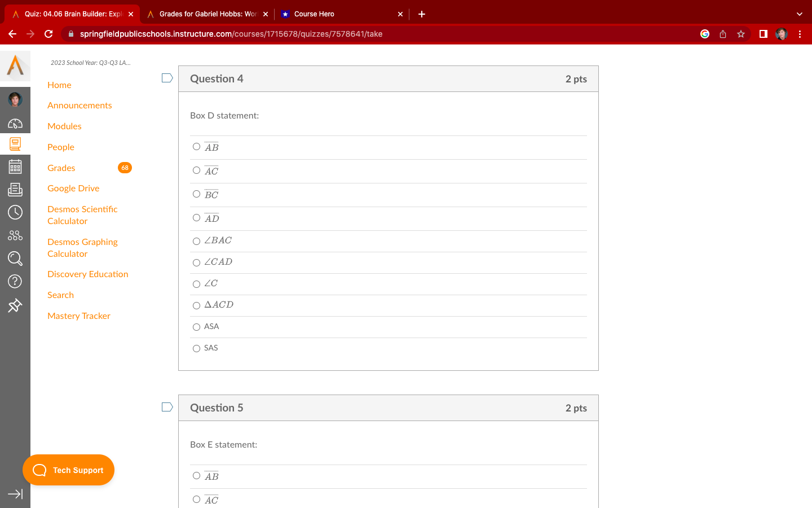Open Search link in course navigation
The width and height of the screenshot is (812, 508).
coord(60,295)
